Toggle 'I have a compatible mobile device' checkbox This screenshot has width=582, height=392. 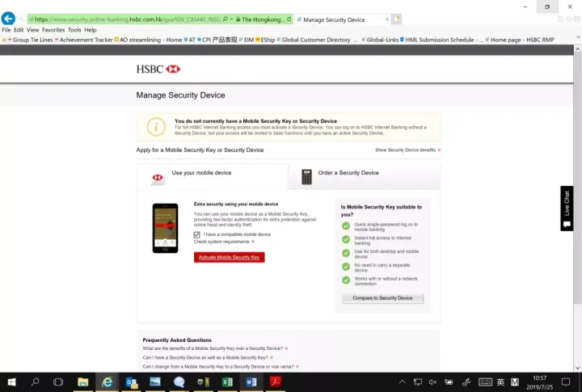(196, 234)
